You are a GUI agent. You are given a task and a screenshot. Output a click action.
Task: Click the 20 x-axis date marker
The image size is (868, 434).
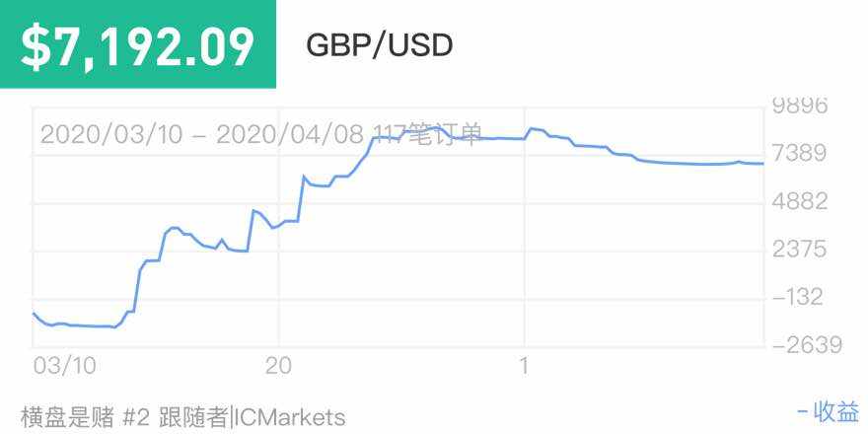[279, 365]
